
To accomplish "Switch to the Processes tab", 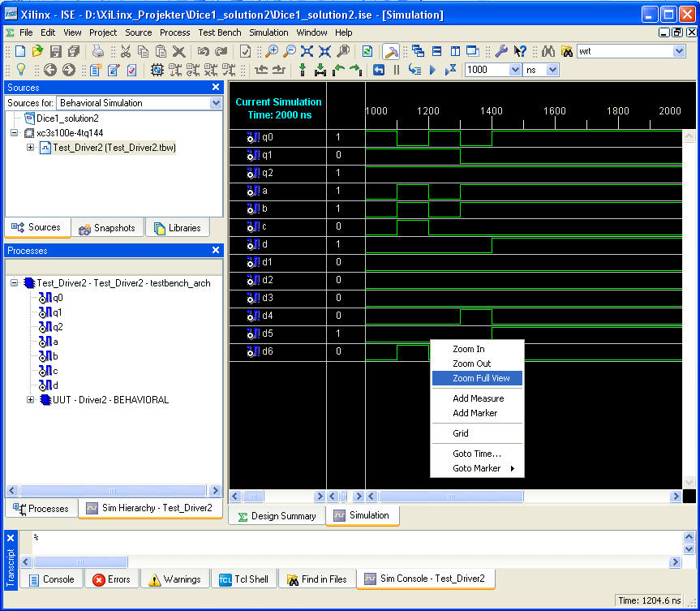I will pos(41,508).
